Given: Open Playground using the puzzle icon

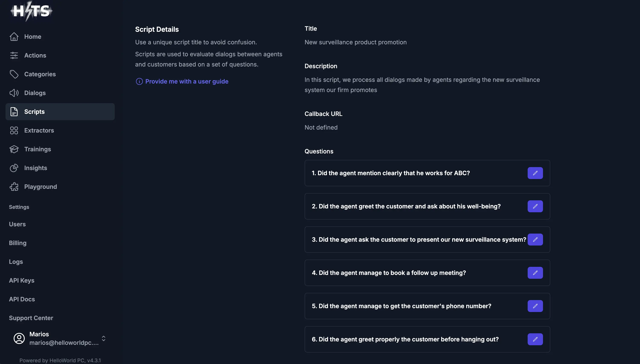Looking at the screenshot, I should pos(14,187).
